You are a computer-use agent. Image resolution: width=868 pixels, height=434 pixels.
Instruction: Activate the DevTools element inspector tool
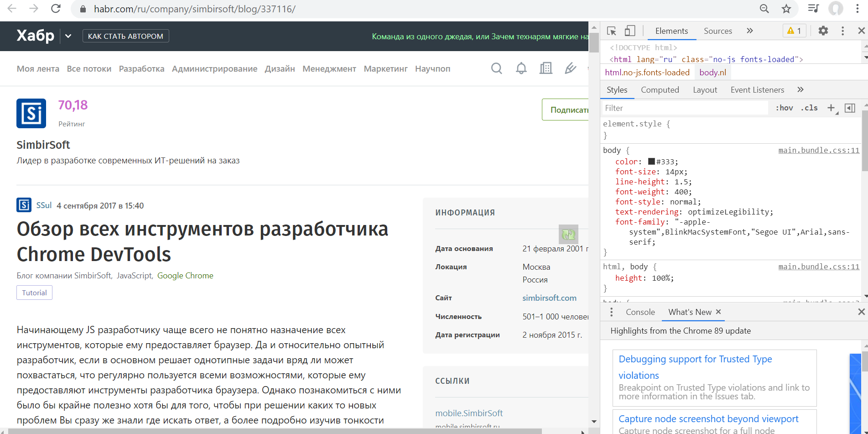point(612,31)
